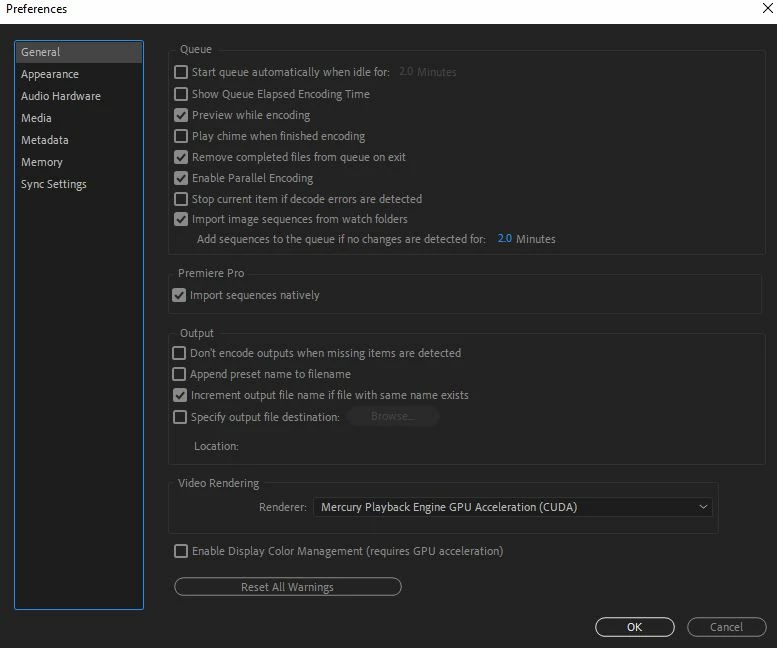Click "Add sequences to the queue" label text
Viewport: 777px width, 648px height.
coord(341,239)
